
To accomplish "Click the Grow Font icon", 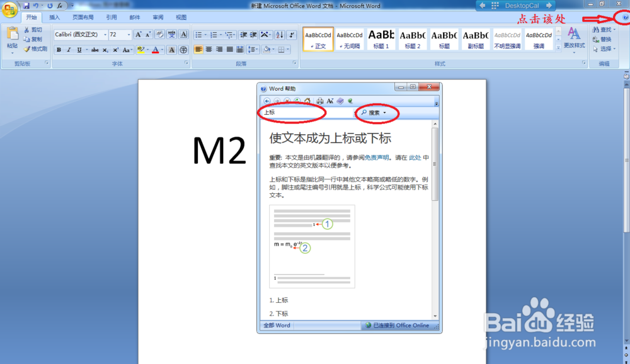I will click(x=138, y=34).
